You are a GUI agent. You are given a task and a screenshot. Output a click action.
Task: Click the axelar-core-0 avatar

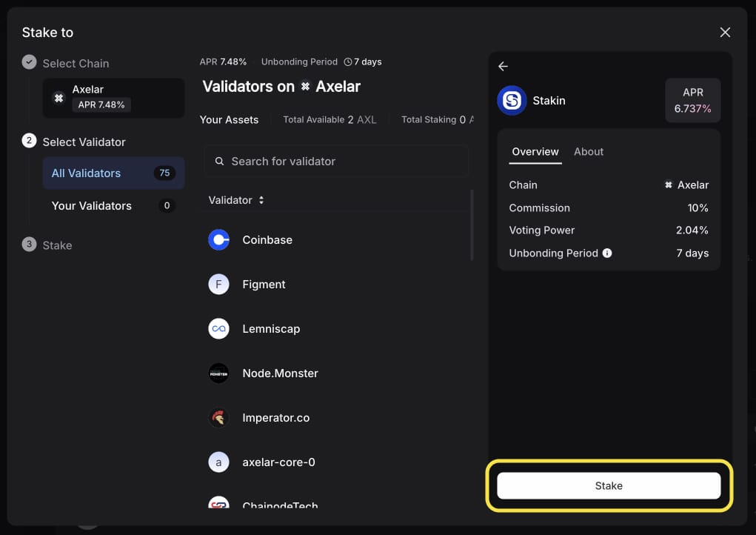click(218, 462)
